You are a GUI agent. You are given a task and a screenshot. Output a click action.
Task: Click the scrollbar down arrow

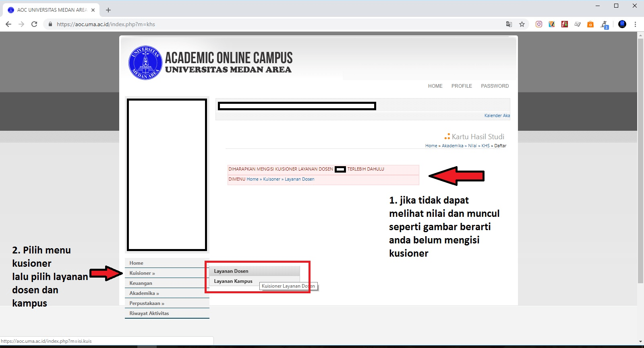pos(640,342)
